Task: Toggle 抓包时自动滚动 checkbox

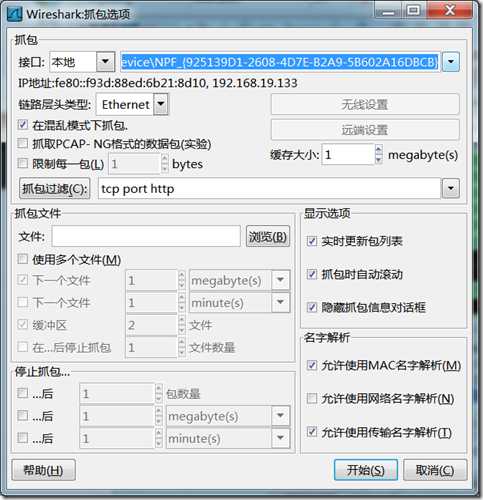Action: (312, 274)
